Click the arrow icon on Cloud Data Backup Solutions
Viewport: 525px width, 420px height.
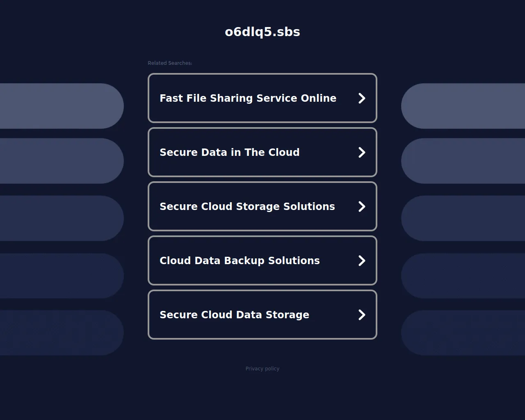pyautogui.click(x=361, y=260)
